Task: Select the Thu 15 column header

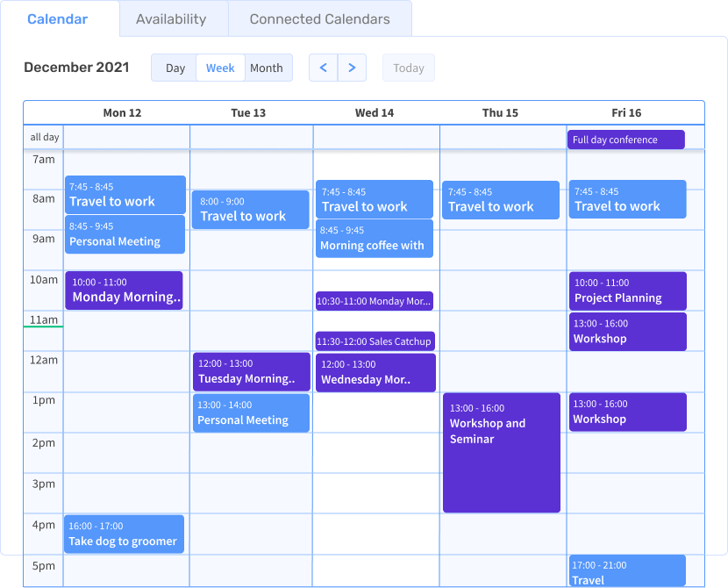Action: point(500,113)
